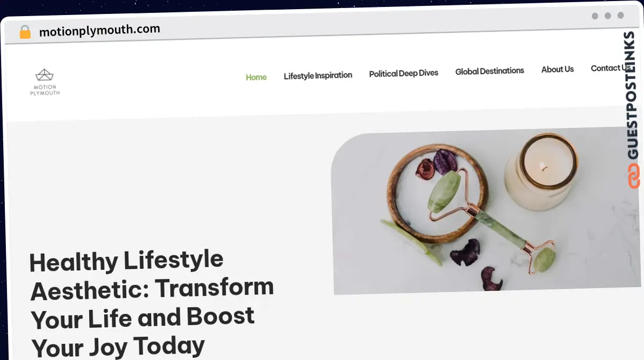Open the Healthy Lifestyle Aesthetic headline
The width and height of the screenshot is (644, 360).
click(x=152, y=303)
